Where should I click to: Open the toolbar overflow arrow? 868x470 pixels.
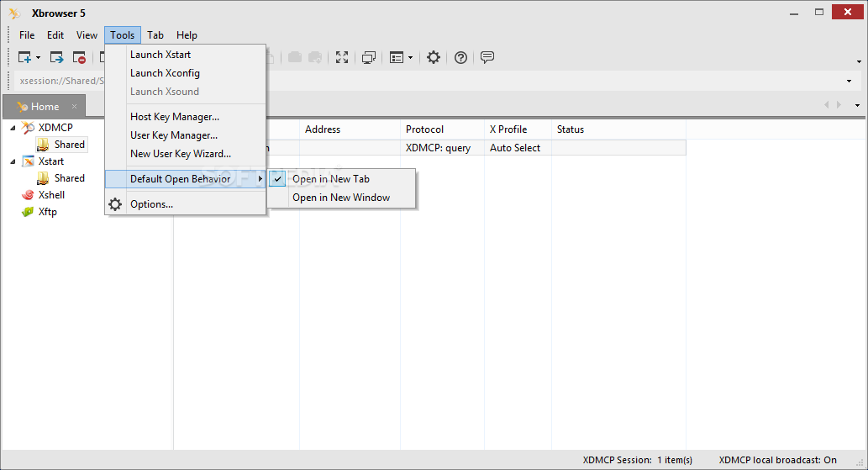(x=859, y=61)
